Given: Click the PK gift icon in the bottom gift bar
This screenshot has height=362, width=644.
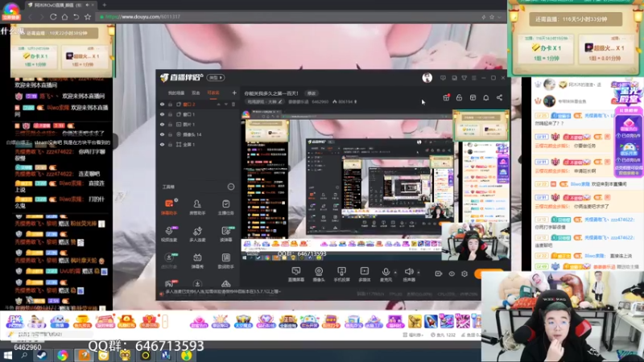Looking at the screenshot, I should pos(14,321).
